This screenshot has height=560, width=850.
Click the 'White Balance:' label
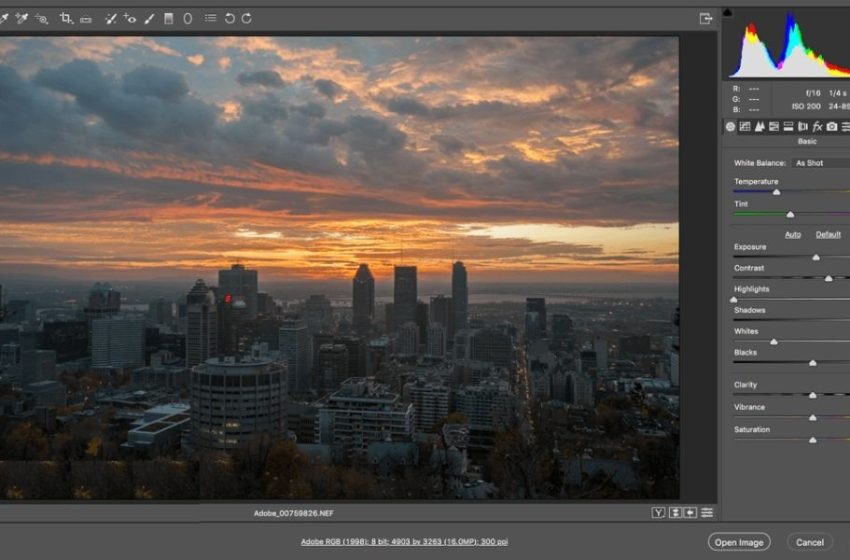759,163
